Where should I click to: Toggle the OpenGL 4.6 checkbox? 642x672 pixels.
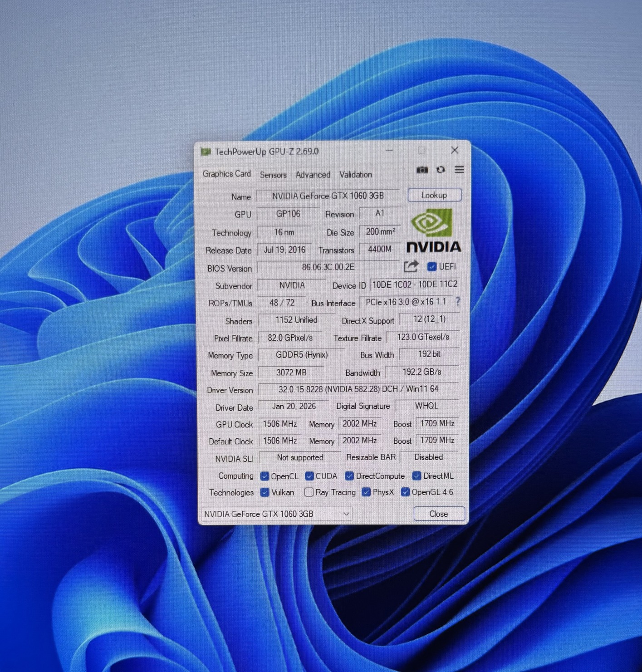tap(406, 492)
